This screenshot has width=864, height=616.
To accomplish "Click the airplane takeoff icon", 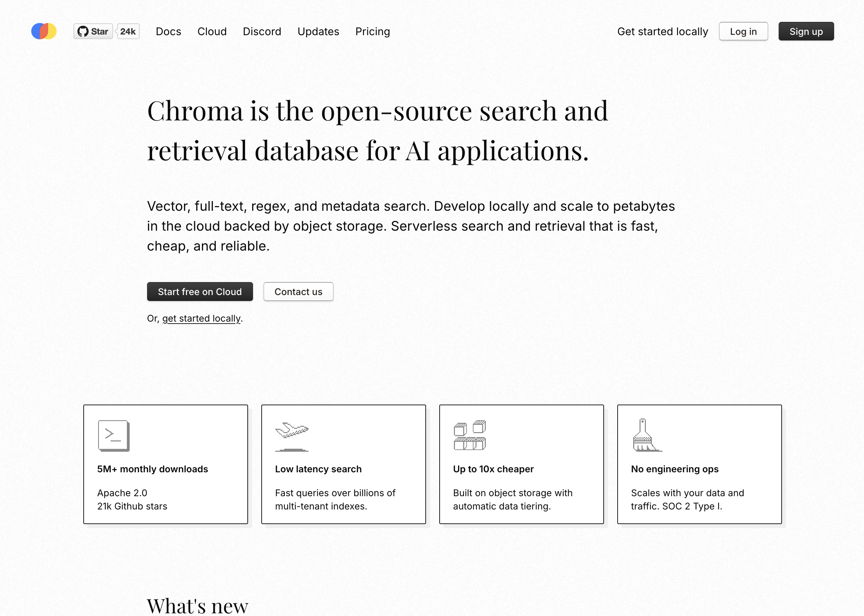I will (x=292, y=435).
